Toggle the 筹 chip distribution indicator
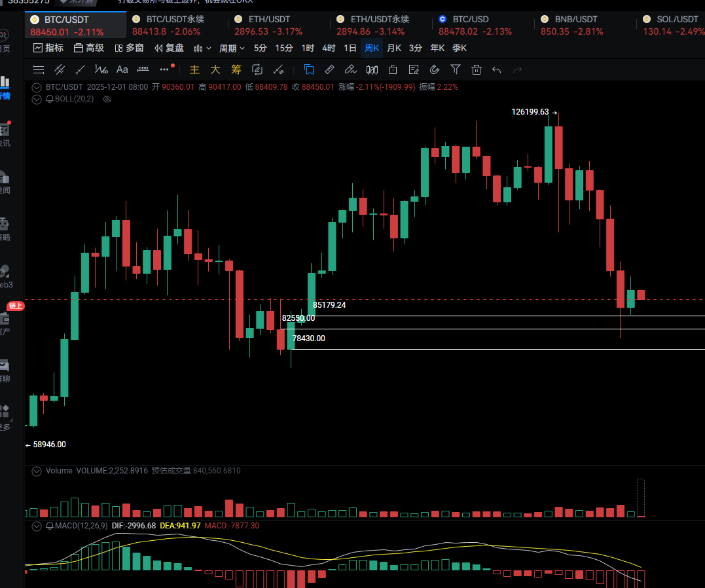 click(236, 69)
